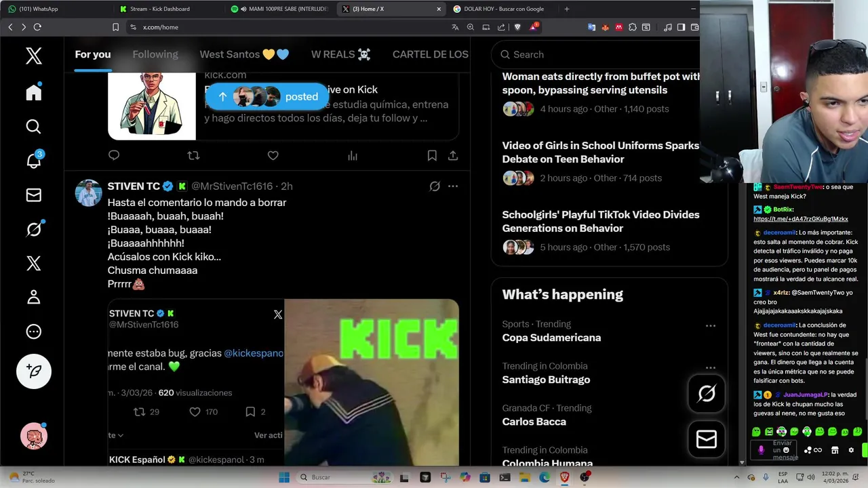Switch to the For you tab
The image size is (868, 488).
point(93,54)
